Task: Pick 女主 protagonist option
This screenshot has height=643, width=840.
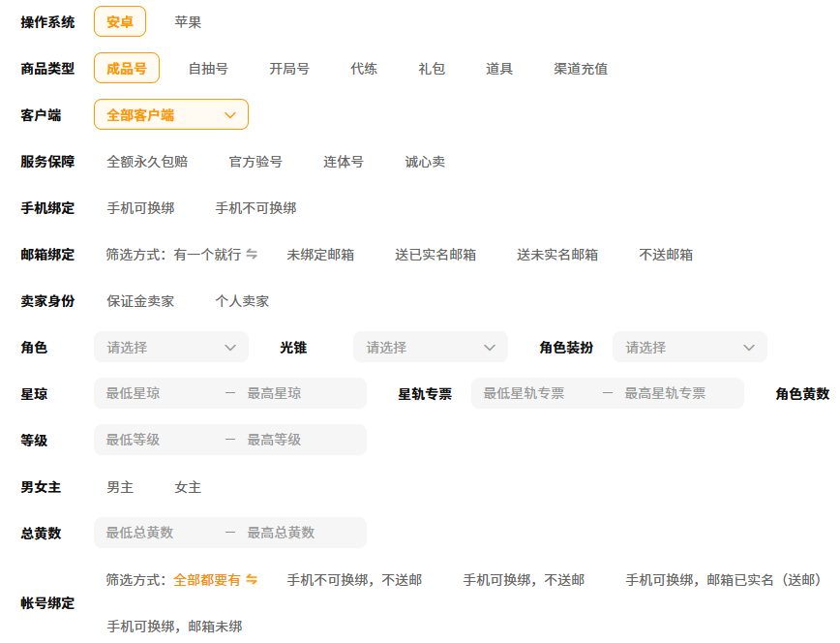Action: (x=188, y=487)
